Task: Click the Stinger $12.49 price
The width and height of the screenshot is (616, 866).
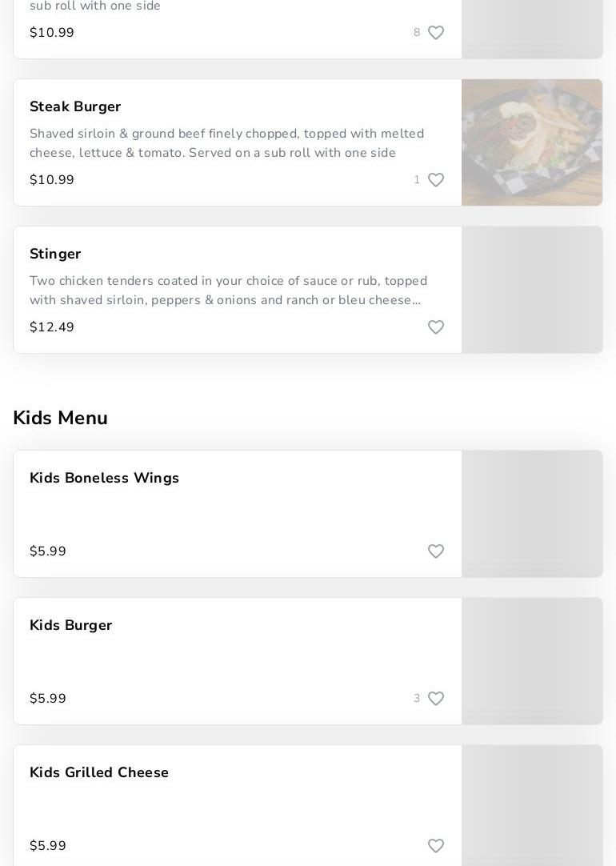Action: [x=52, y=327]
